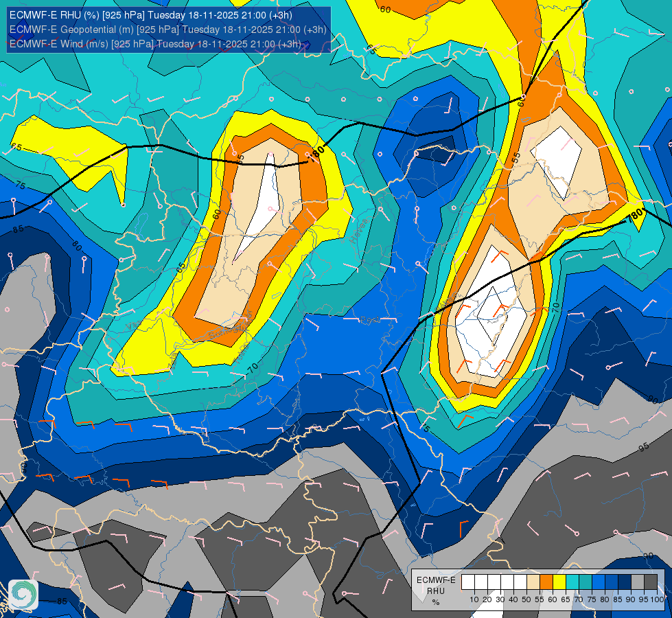Image resolution: width=672 pixels, height=618 pixels.
Task: Click the beige 50–55 legend swatch
Action: click(533, 582)
